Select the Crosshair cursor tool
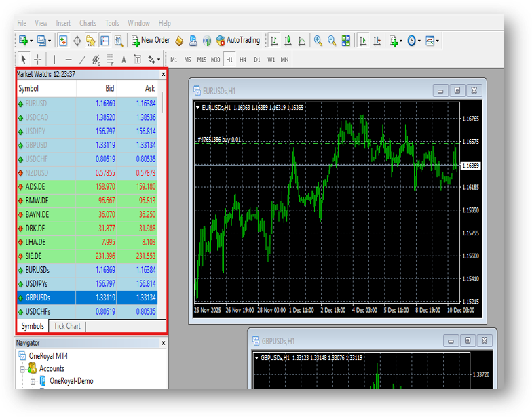The height and width of the screenshot is (417, 532). pyautogui.click(x=38, y=60)
